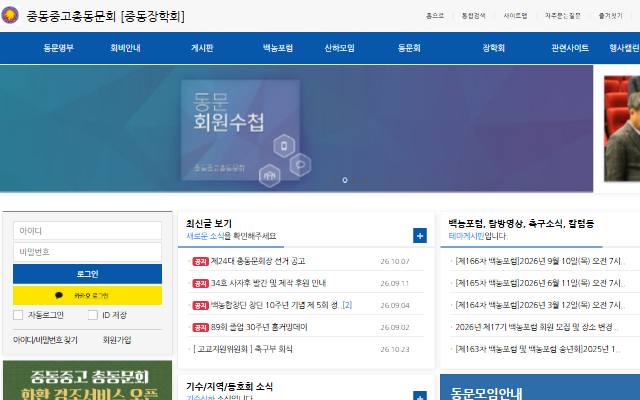Open the [고교지원위원회] 축구부 회식 post
The width and height of the screenshot is (640, 400).
coord(243,349)
